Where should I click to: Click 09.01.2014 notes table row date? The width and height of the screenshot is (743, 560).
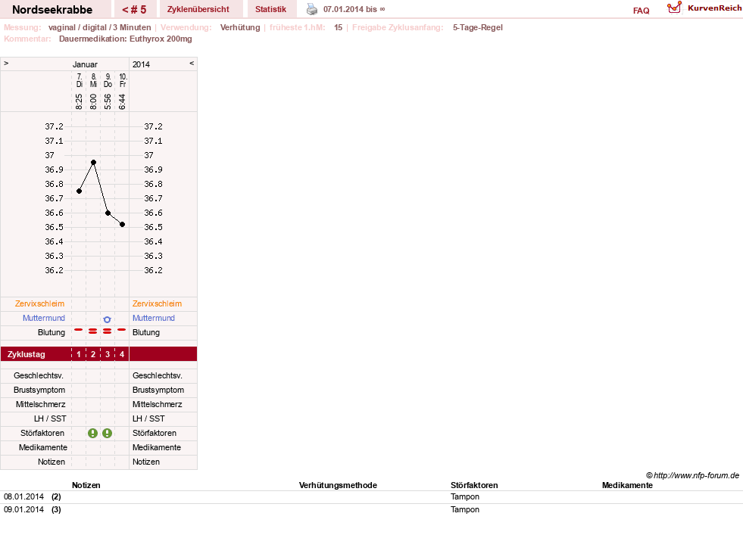(x=23, y=509)
